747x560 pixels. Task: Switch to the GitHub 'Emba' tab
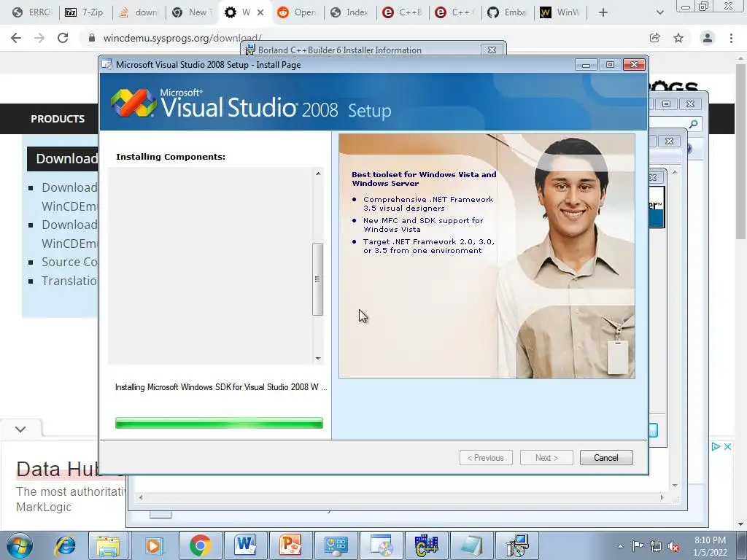tap(507, 12)
